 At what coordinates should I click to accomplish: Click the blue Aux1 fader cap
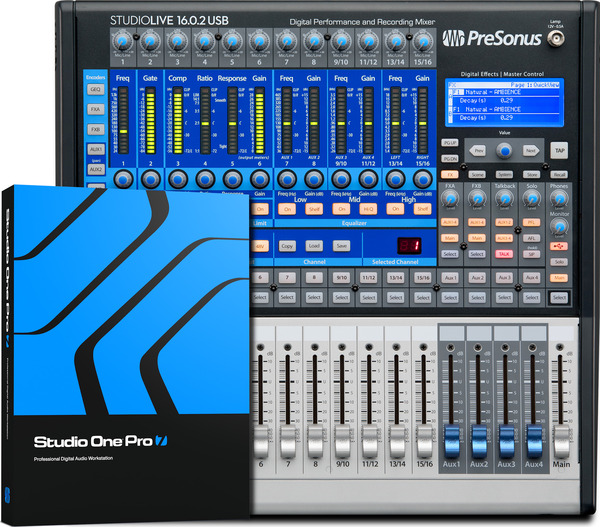click(x=452, y=442)
